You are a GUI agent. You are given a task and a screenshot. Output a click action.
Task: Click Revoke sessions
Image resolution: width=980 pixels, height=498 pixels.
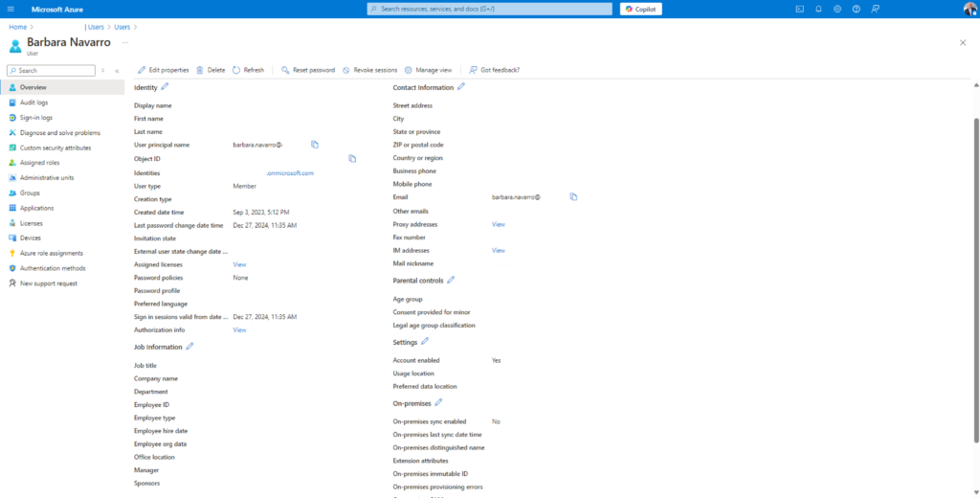pos(369,70)
